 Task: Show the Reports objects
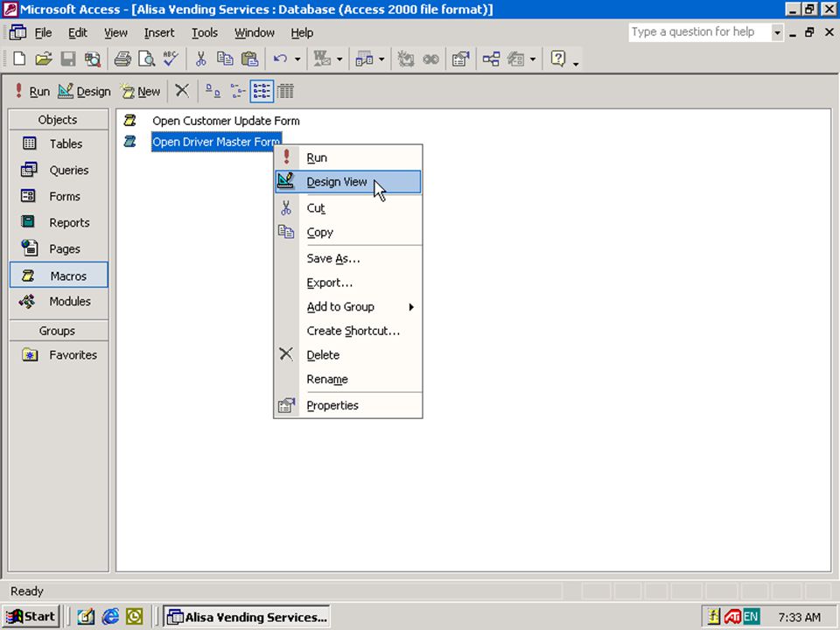point(59,223)
